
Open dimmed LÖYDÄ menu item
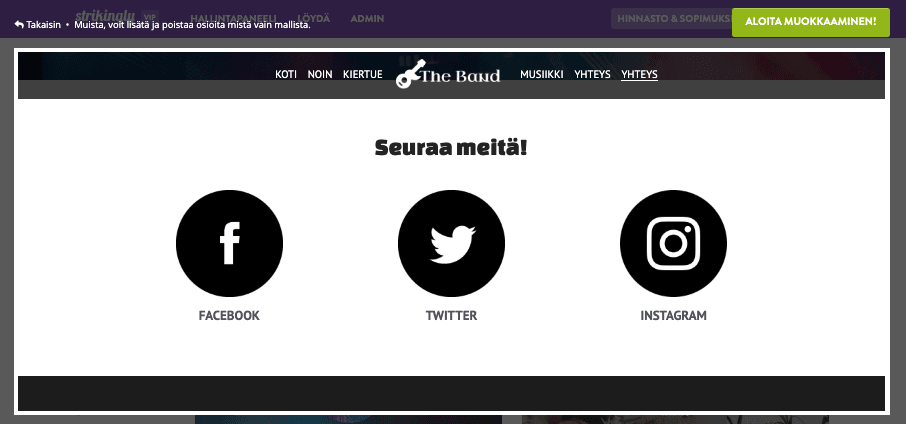(313, 18)
